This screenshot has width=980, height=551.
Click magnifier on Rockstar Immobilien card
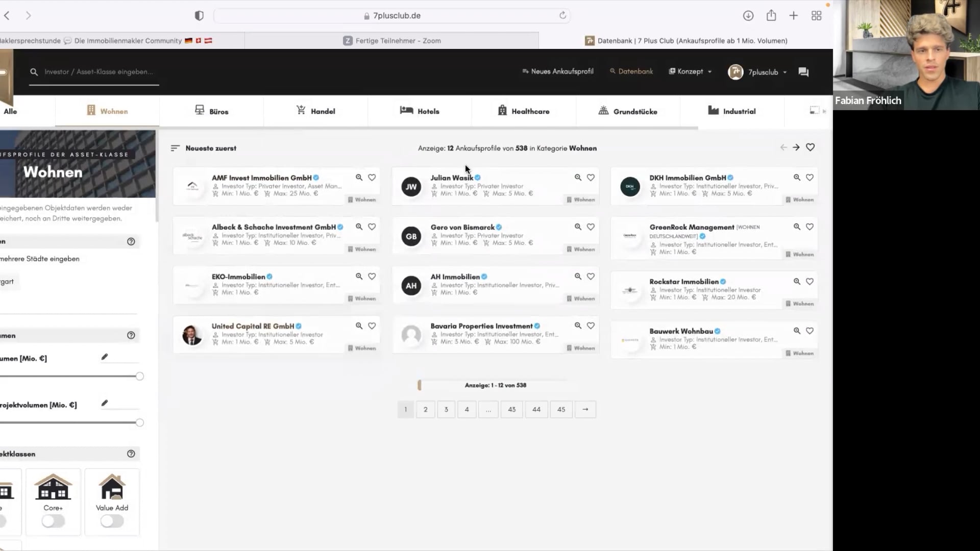click(797, 281)
